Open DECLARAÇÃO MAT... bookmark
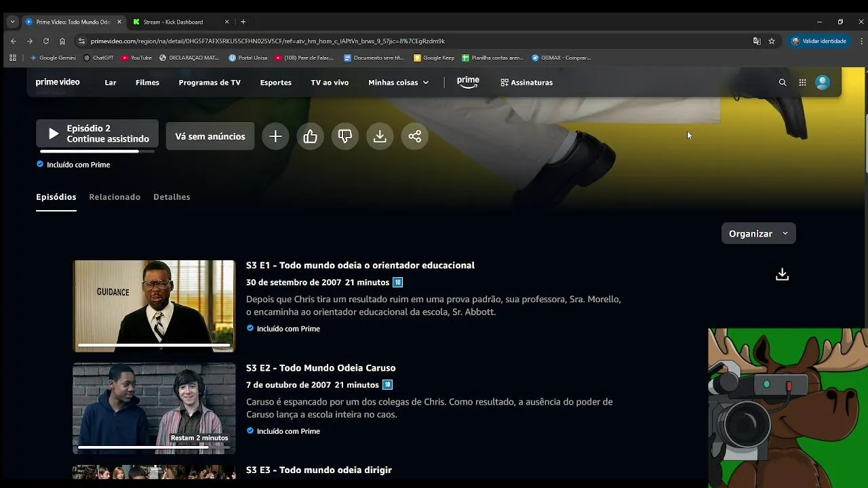This screenshot has height=488, width=868. coord(189,58)
